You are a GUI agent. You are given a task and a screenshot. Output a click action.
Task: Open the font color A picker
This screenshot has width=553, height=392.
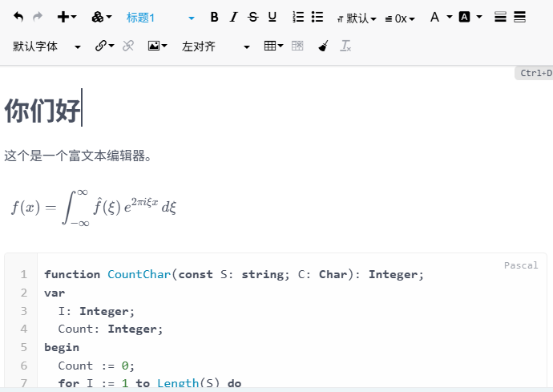click(440, 17)
